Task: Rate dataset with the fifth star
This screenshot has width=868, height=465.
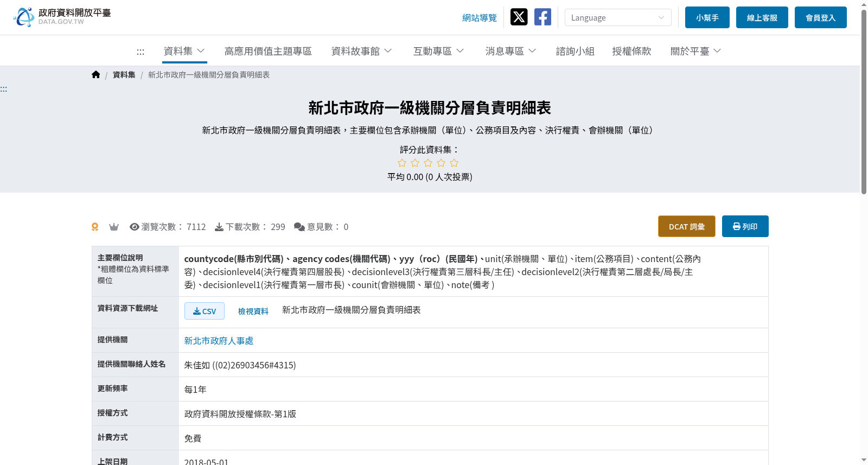Action: 454,163
